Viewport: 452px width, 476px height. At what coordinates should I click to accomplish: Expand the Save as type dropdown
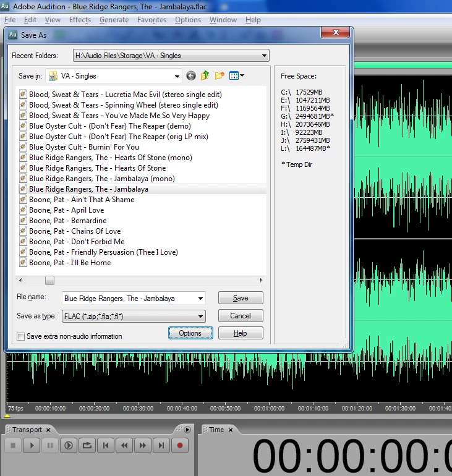click(200, 317)
